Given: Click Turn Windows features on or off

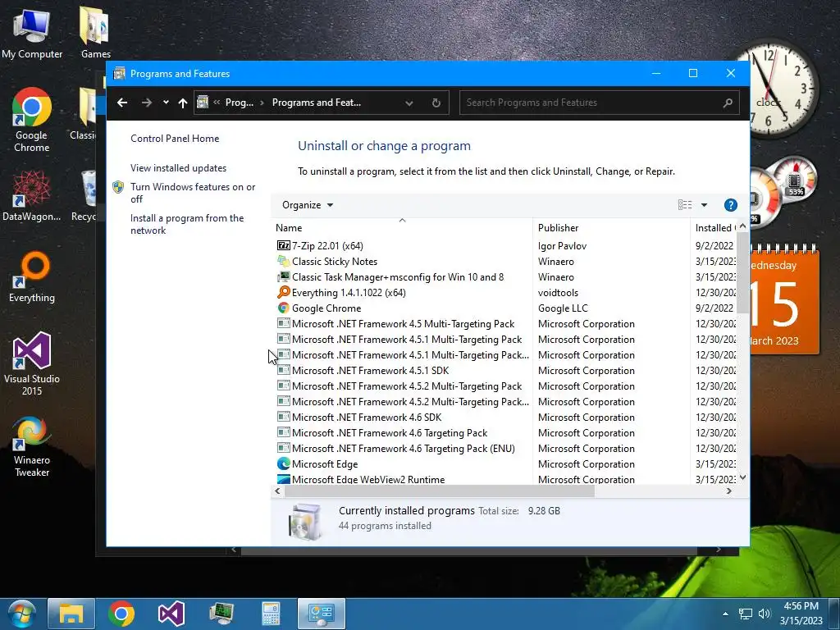Looking at the screenshot, I should [x=193, y=193].
